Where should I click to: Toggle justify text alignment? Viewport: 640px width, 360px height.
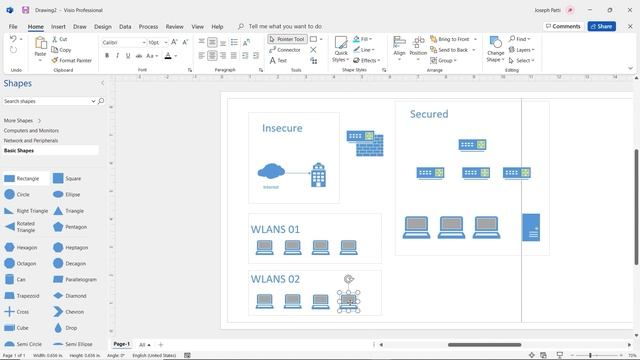(233, 56)
